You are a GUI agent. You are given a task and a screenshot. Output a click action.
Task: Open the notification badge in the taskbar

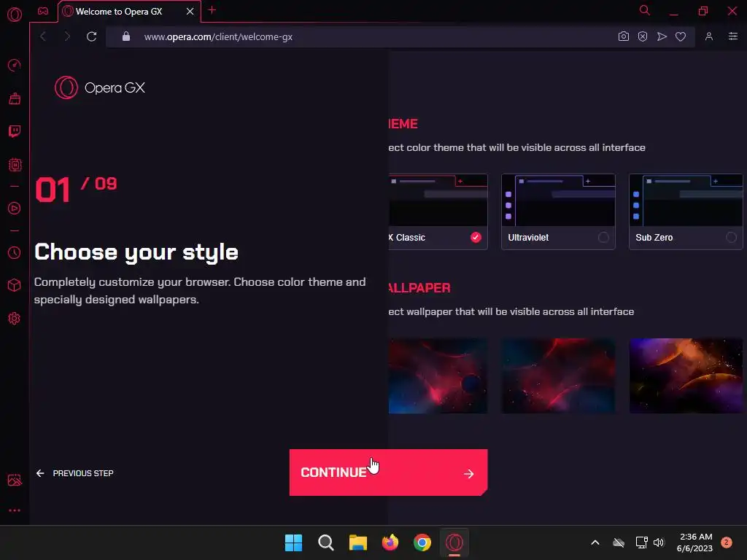(x=727, y=542)
